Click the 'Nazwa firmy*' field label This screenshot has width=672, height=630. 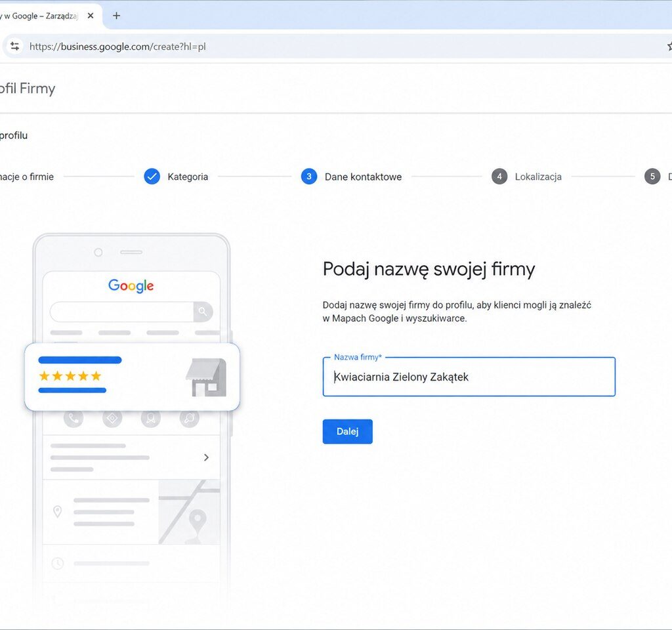pos(358,357)
